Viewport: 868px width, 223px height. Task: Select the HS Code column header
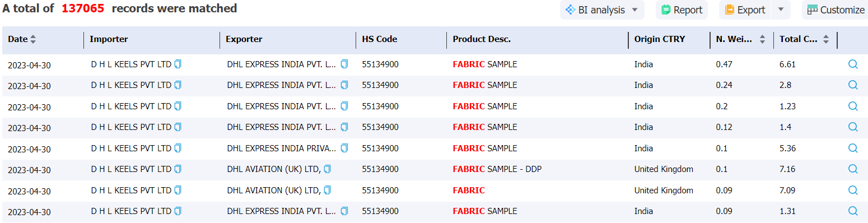tap(380, 39)
